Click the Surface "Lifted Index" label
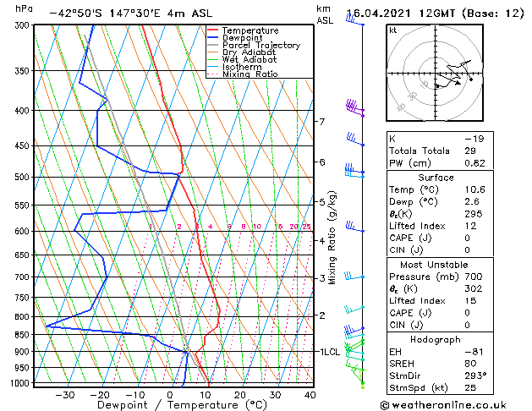 click(x=417, y=226)
